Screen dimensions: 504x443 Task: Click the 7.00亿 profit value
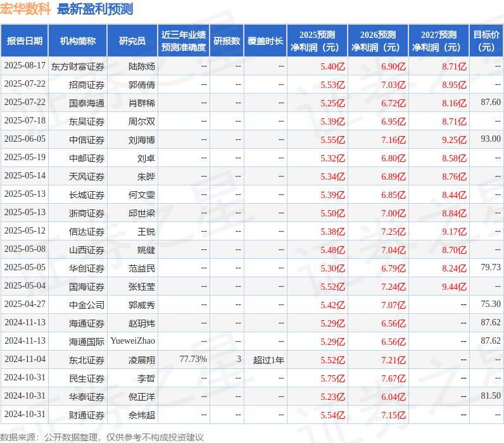pyautogui.click(x=393, y=213)
